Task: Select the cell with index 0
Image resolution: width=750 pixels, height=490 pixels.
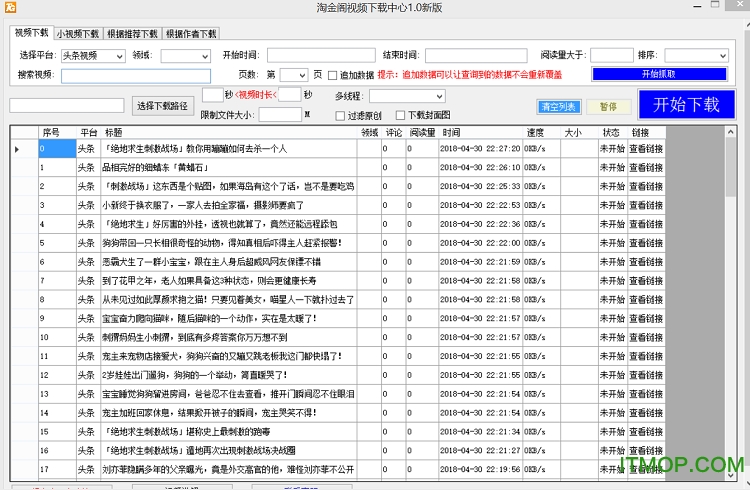Action: pyautogui.click(x=57, y=149)
